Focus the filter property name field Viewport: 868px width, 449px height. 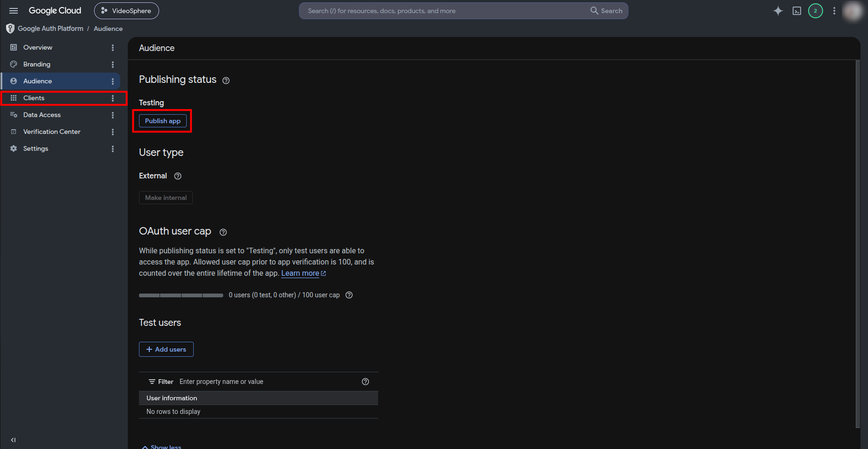coord(267,382)
